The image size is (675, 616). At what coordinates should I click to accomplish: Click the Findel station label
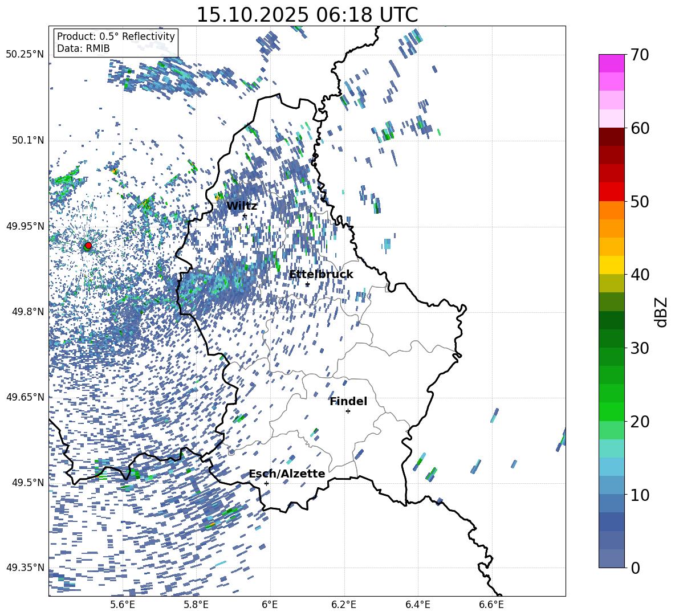point(348,401)
